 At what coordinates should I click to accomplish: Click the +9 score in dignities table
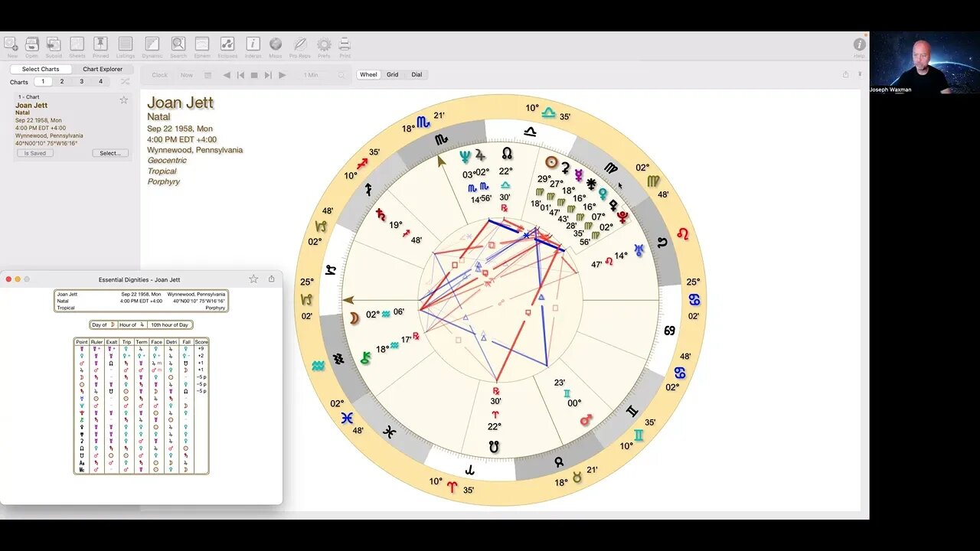(x=201, y=349)
